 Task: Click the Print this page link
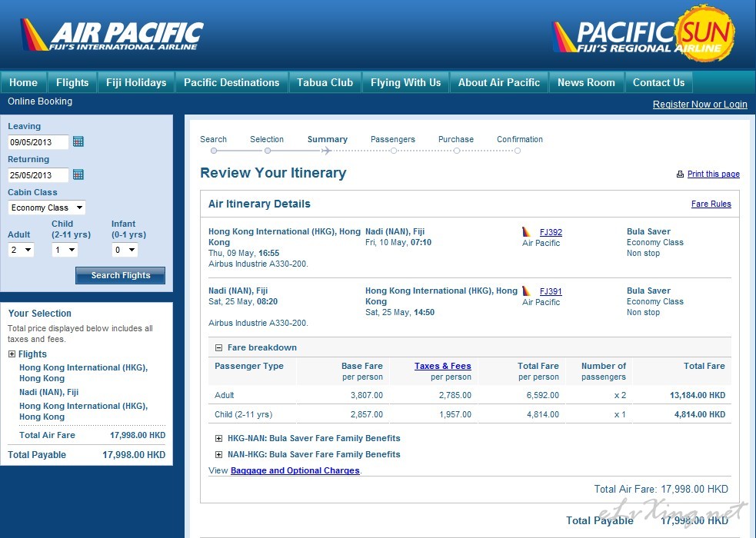714,174
